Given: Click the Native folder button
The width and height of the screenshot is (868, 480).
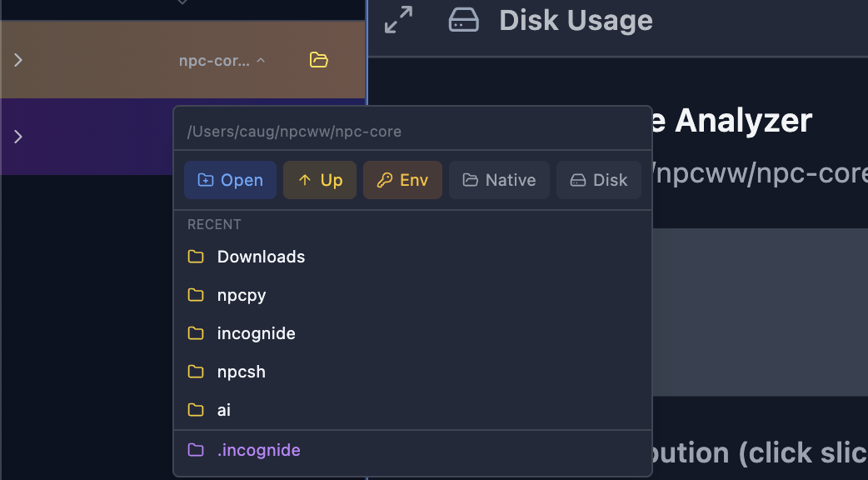Looking at the screenshot, I should (499, 180).
